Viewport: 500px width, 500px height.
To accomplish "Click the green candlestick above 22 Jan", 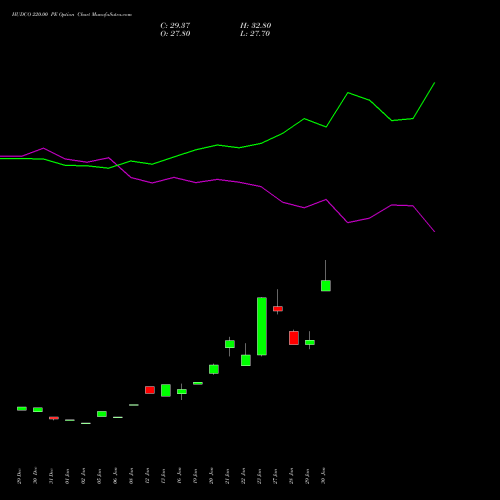I will tap(246, 360).
